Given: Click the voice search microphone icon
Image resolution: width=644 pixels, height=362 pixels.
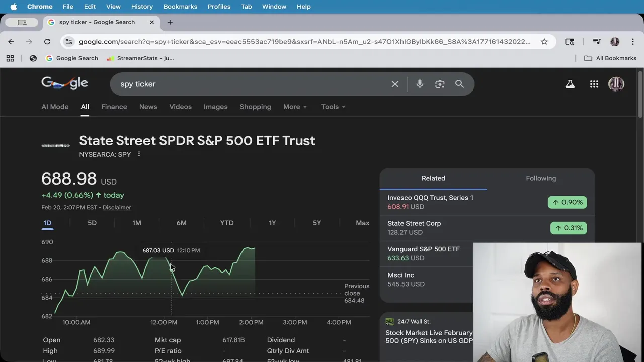Looking at the screenshot, I should coord(420,84).
